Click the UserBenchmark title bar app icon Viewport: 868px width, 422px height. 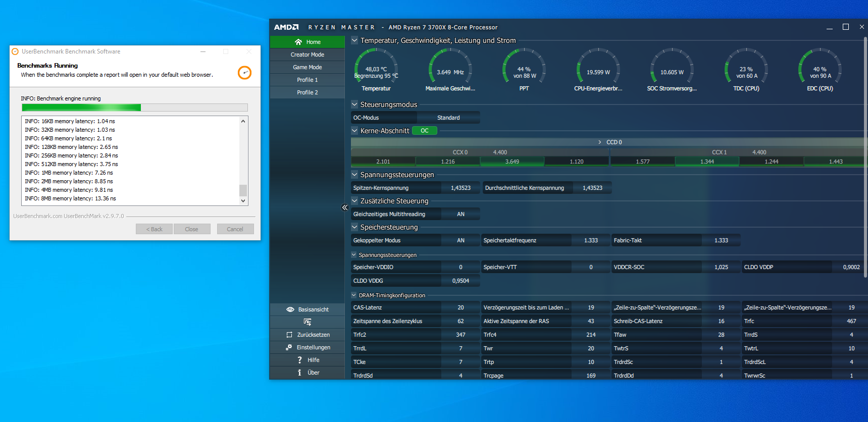[15, 51]
